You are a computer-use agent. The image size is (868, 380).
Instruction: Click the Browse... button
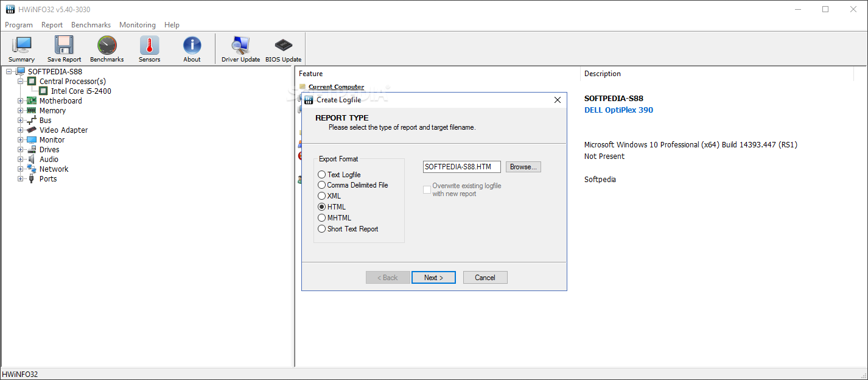[523, 167]
